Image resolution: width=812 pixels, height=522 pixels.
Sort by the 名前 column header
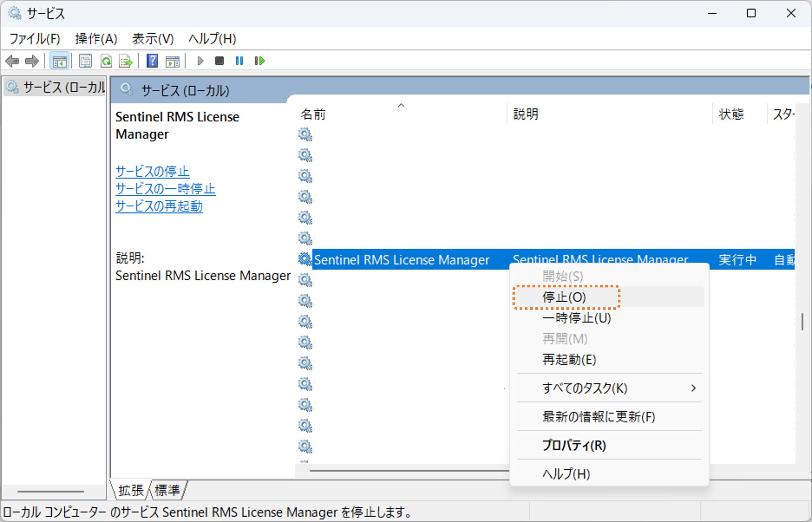(401, 114)
